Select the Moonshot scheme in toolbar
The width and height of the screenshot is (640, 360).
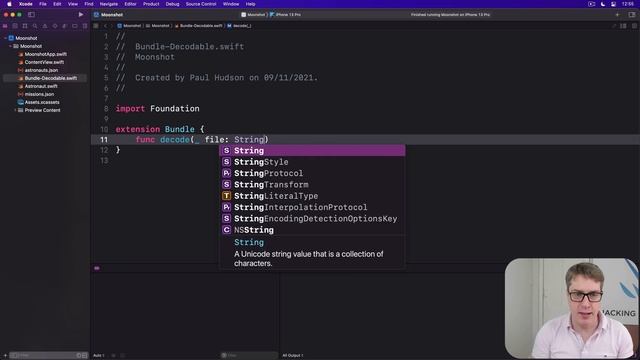[253, 15]
